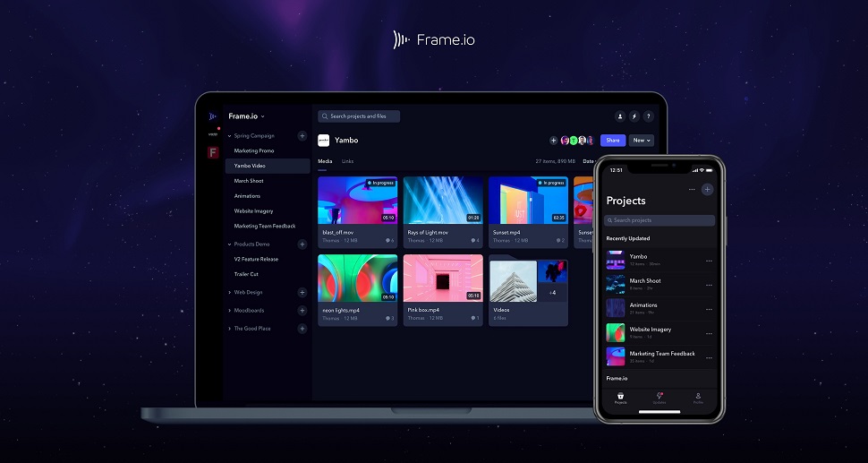The height and width of the screenshot is (463, 868).
Task: Open more options for March Shoot on phone
Action: [x=709, y=285]
